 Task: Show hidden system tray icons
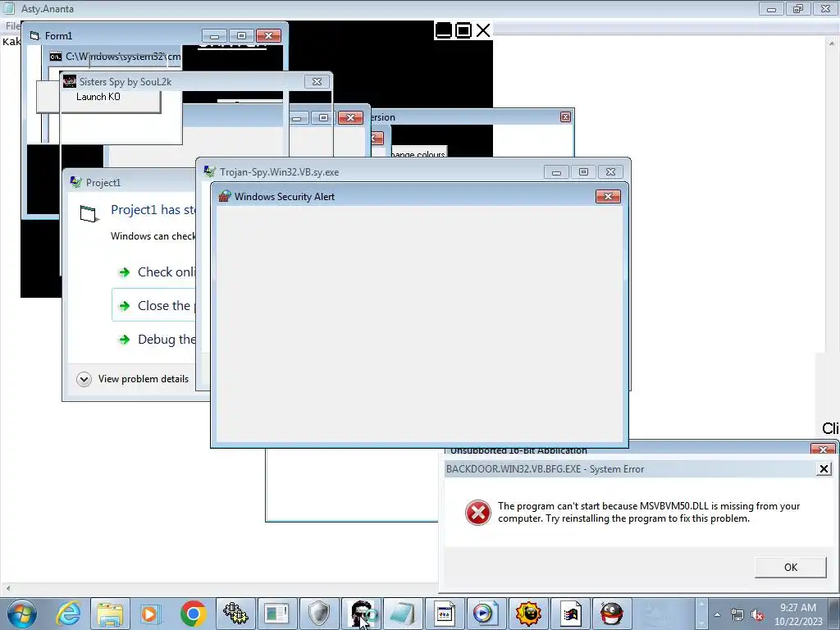(x=717, y=614)
